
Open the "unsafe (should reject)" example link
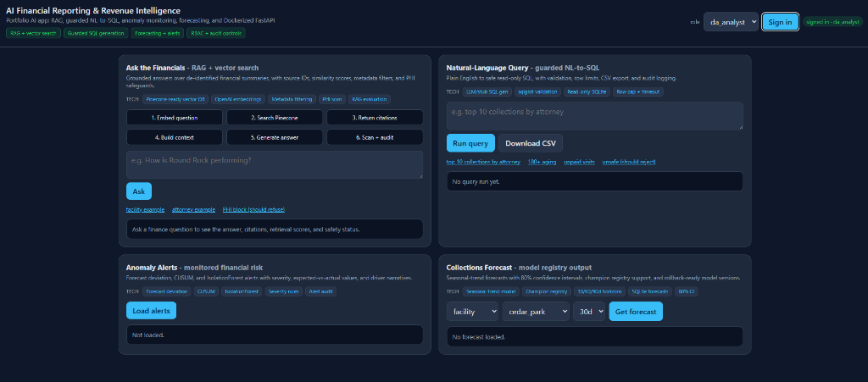click(629, 162)
